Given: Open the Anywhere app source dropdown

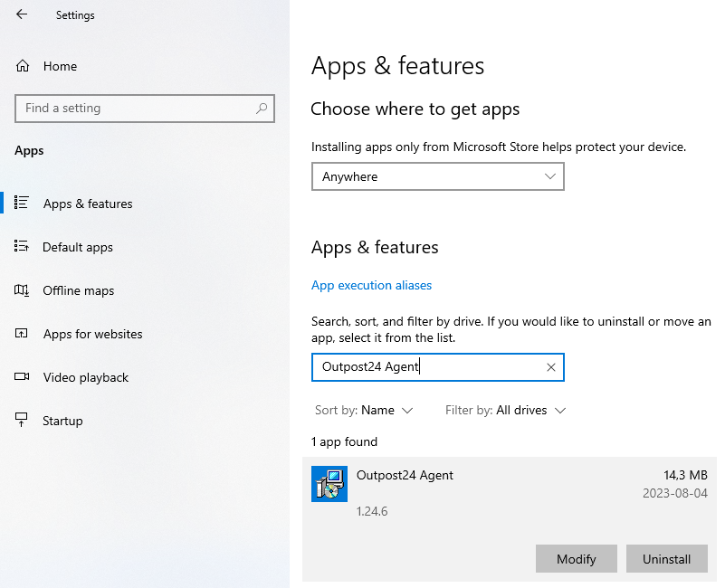Looking at the screenshot, I should (437, 176).
